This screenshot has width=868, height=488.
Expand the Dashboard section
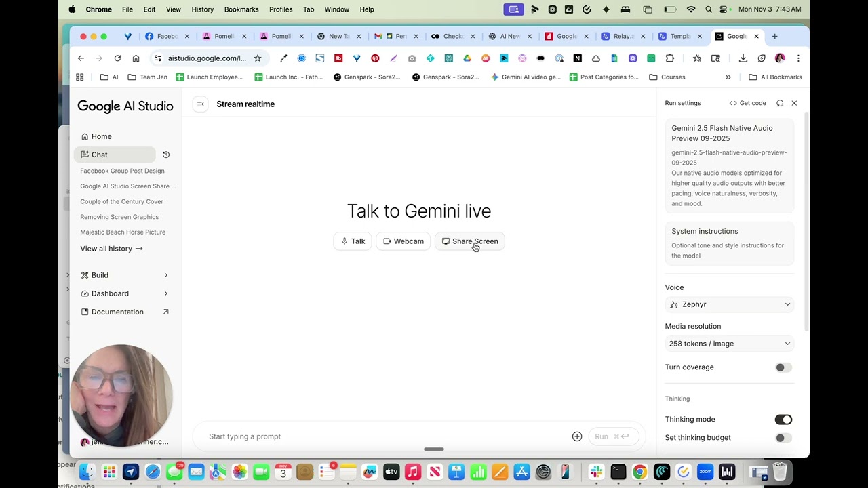(124, 293)
